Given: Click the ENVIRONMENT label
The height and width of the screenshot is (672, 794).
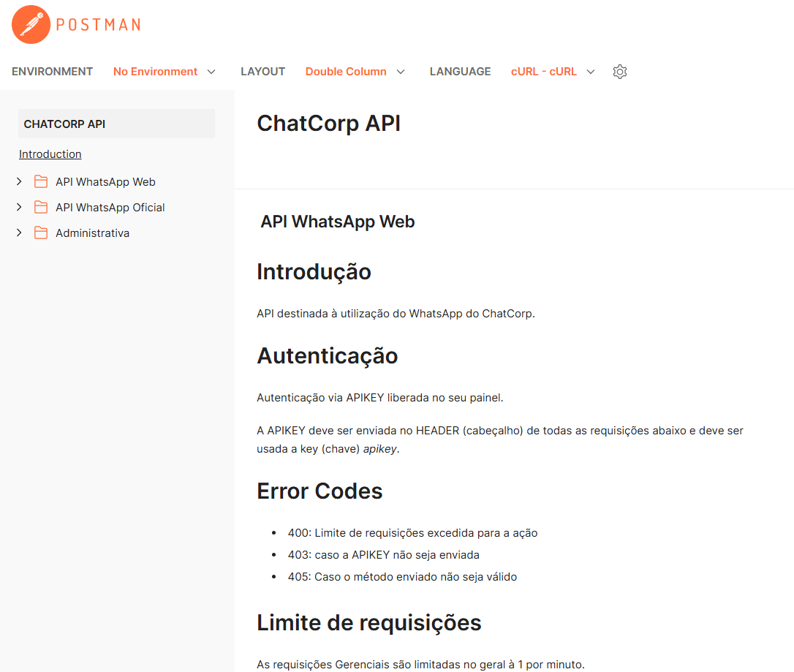Looking at the screenshot, I should [x=52, y=72].
